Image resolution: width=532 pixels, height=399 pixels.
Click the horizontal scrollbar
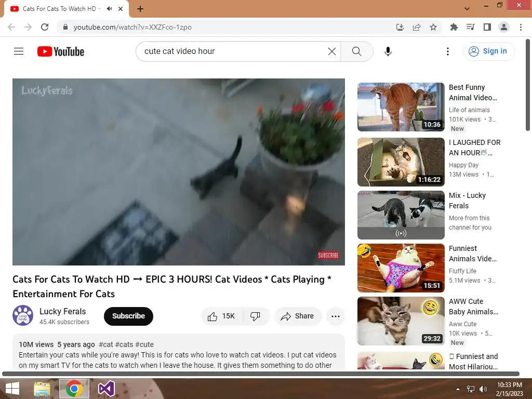click(261, 374)
